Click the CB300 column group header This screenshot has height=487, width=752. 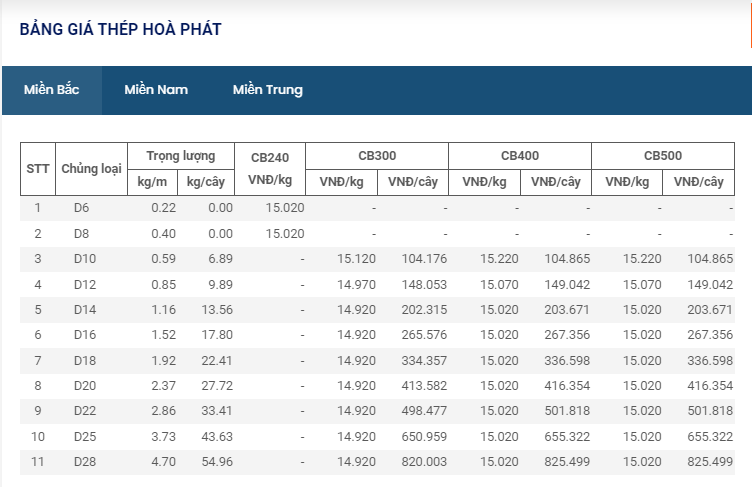tap(377, 156)
